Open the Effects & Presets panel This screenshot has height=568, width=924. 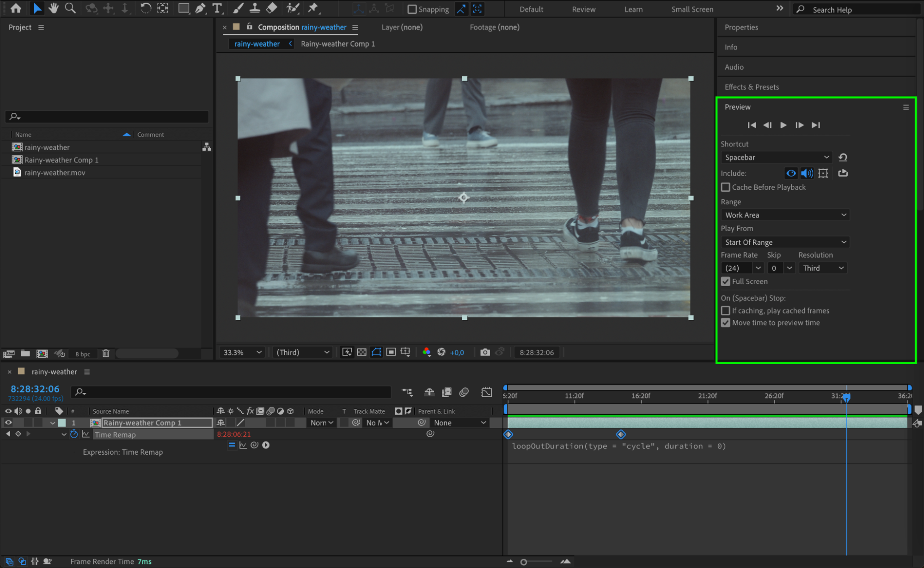(x=752, y=87)
